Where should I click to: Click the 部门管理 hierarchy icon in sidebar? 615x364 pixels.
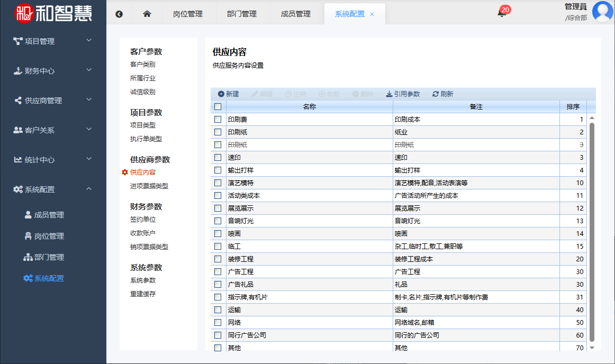[x=28, y=257]
